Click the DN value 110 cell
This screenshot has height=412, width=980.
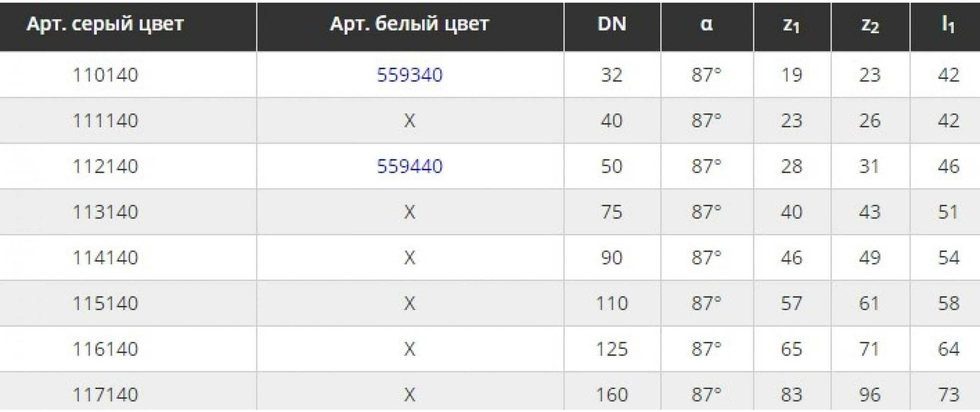[612, 303]
